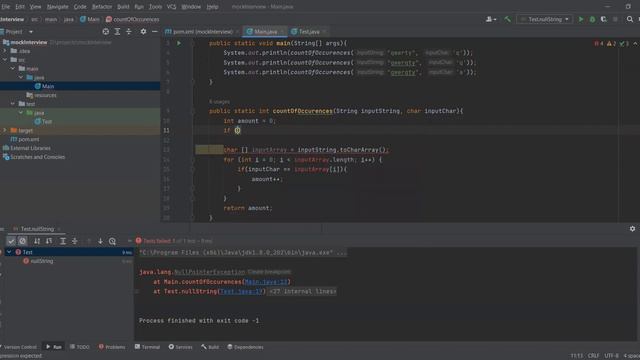Click the CRLF line separator in status bar
The height and width of the screenshot is (360, 640).
(593, 356)
